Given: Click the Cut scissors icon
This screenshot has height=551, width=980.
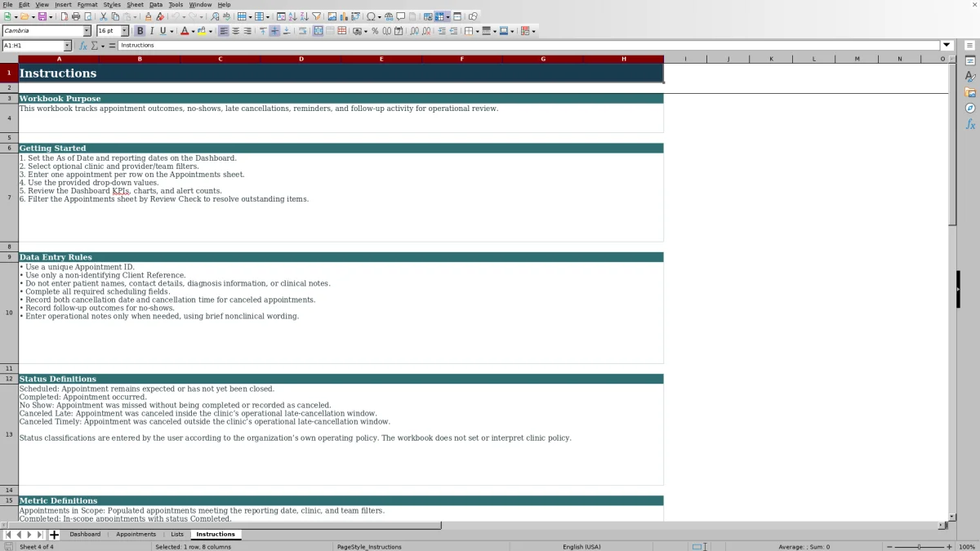Looking at the screenshot, I should (x=103, y=16).
